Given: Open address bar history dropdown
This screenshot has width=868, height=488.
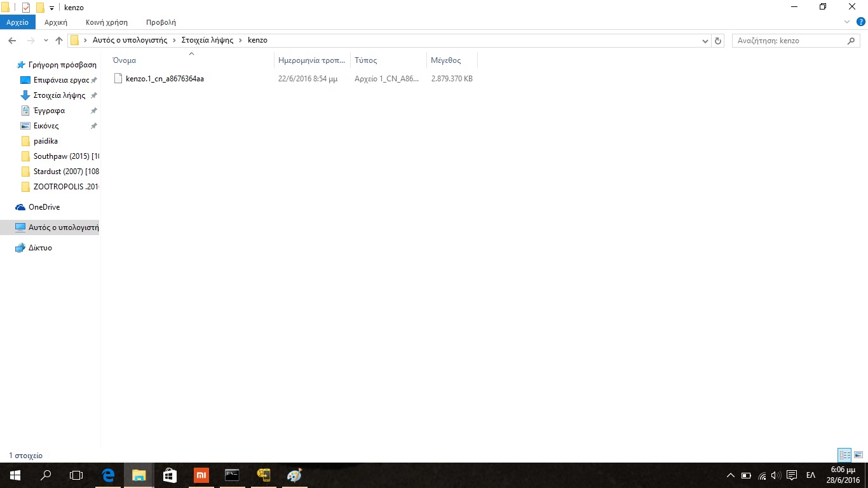Looking at the screenshot, I should point(705,41).
